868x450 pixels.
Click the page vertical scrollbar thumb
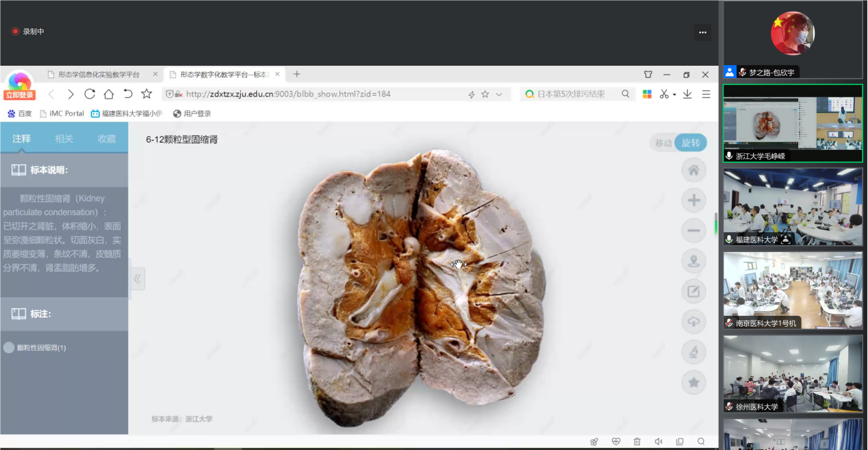coord(716,223)
